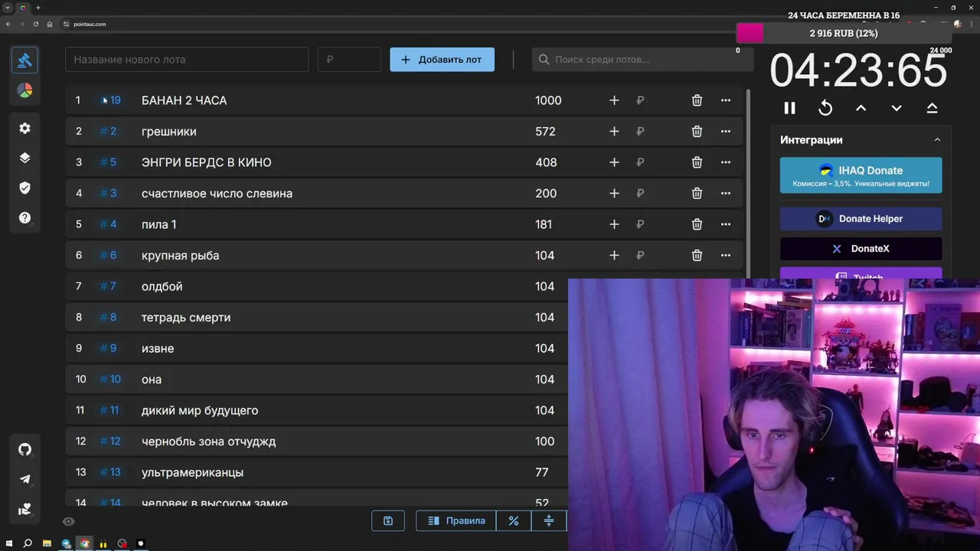Focus the Название нового лота field
980x551 pixels.
click(x=187, y=60)
